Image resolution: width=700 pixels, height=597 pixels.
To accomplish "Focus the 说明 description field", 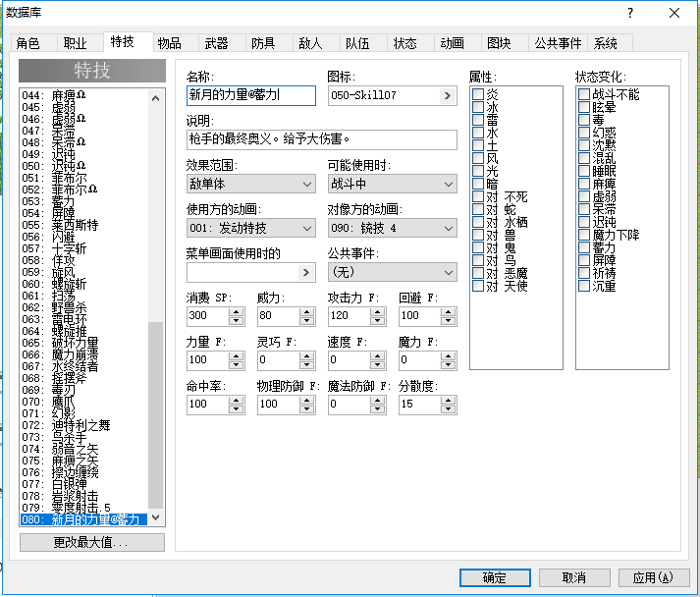I will 321,139.
